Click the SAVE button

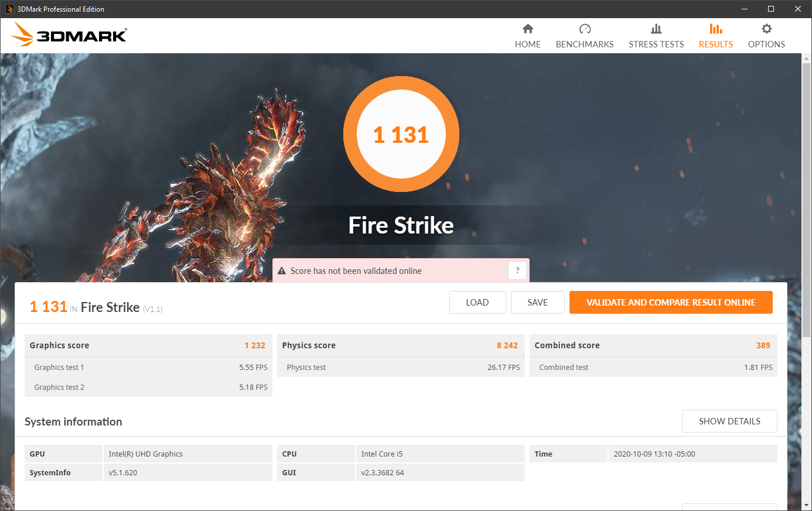[x=538, y=303]
